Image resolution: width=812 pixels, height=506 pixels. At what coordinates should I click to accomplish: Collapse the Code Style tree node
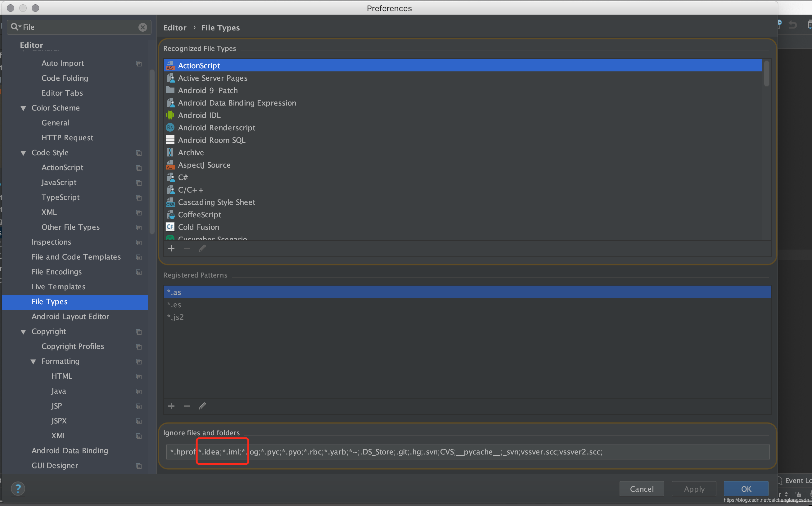tap(23, 153)
